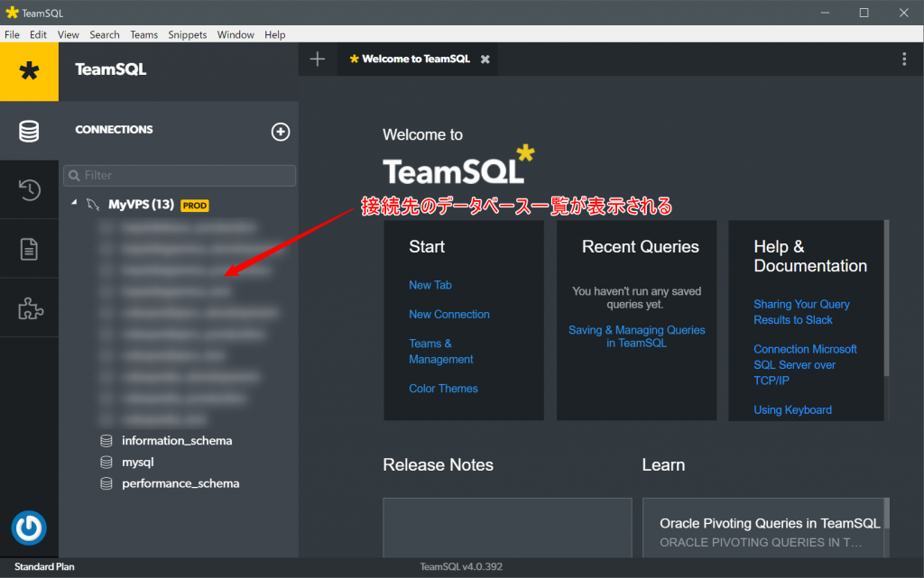This screenshot has height=578, width=924.
Task: Click the performance_schema database icon
Action: [106, 484]
